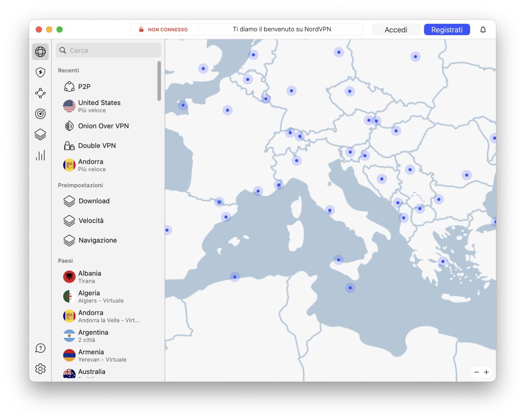Click the Registrati button
The image size is (525, 420).
[x=447, y=29]
